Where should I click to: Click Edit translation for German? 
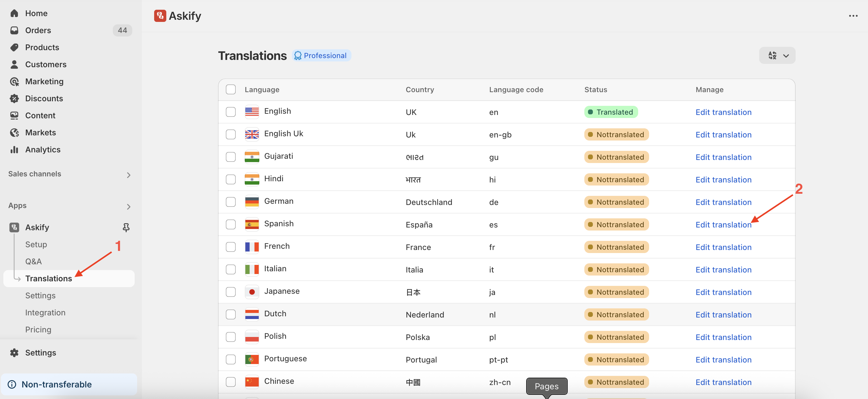coord(724,202)
